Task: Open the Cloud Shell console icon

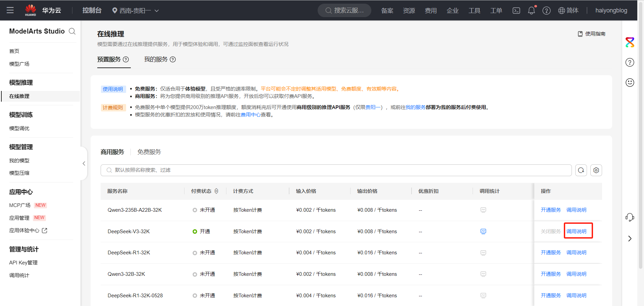Action: (x=516, y=10)
